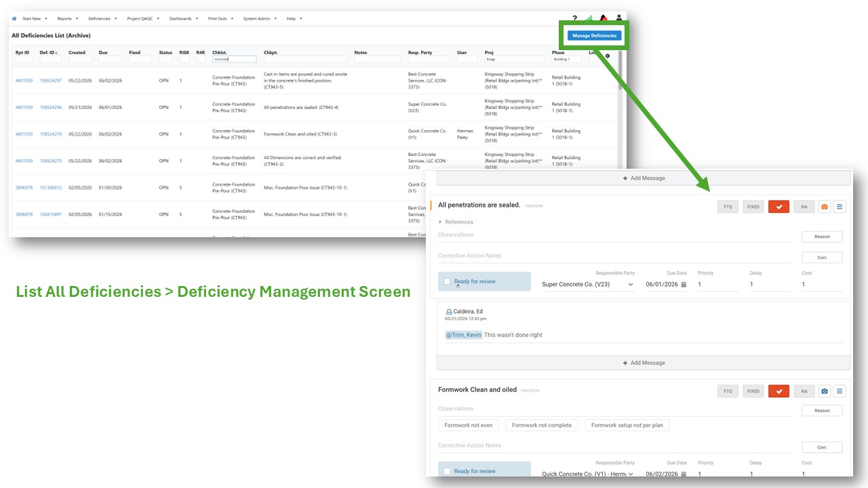Click the red checkmark for All penetrations are sealed

[x=778, y=207]
